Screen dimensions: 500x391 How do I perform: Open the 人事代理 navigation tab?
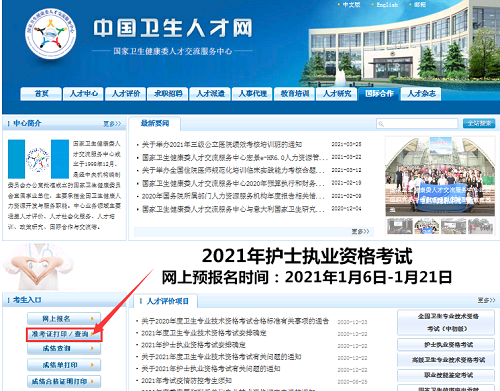(252, 94)
